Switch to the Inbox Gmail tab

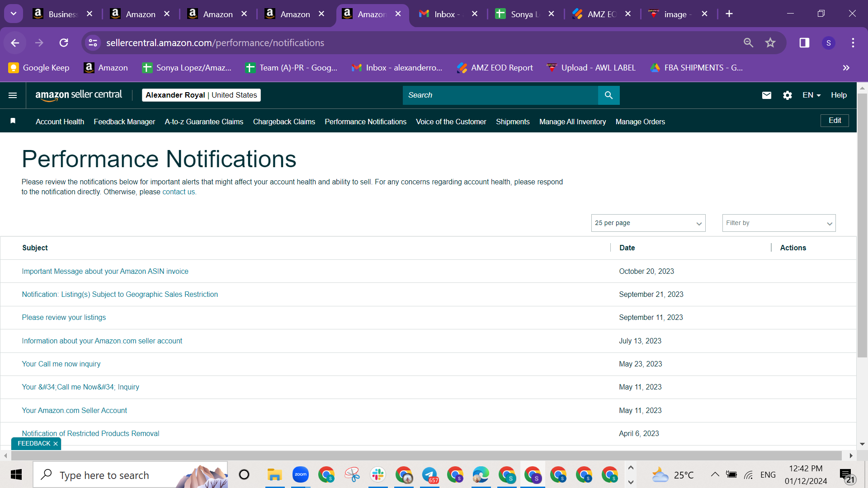click(448, 14)
